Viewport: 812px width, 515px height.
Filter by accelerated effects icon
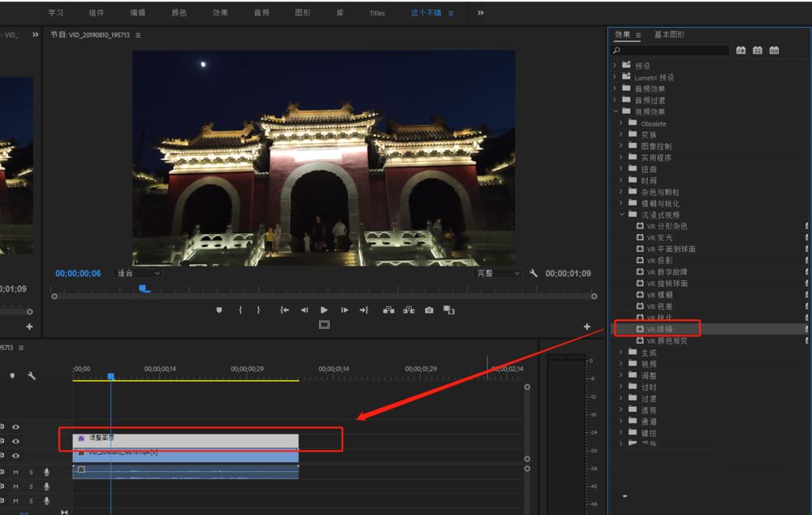pos(741,50)
